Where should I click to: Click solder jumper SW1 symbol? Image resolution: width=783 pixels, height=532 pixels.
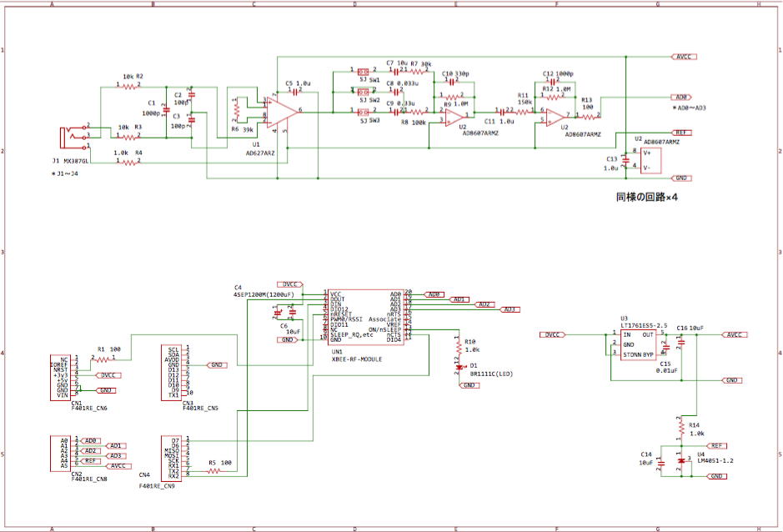(364, 72)
